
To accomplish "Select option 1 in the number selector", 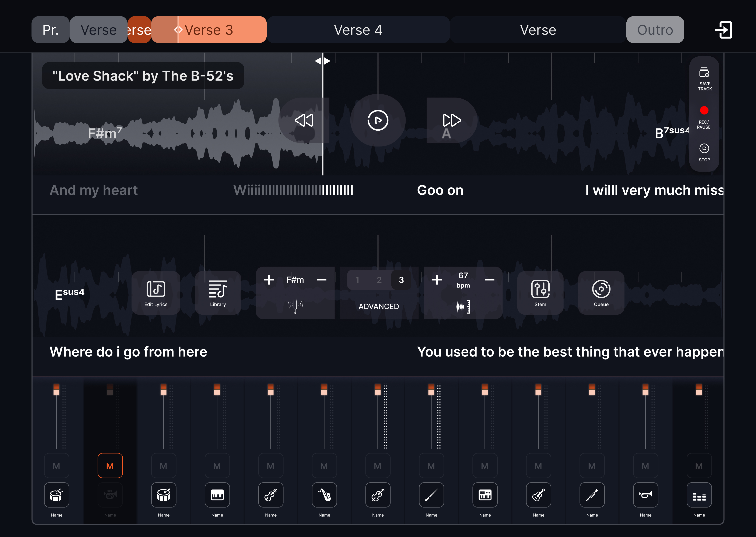I will click(x=357, y=280).
